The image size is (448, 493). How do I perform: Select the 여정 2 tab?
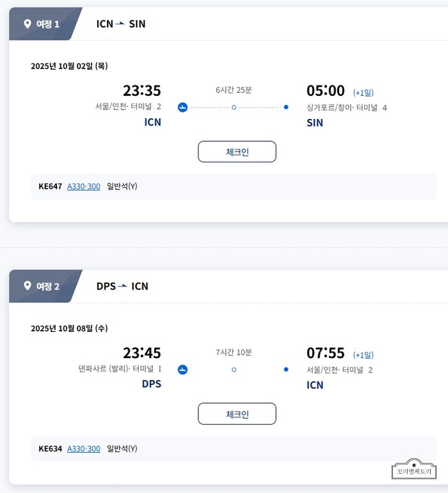coord(44,286)
